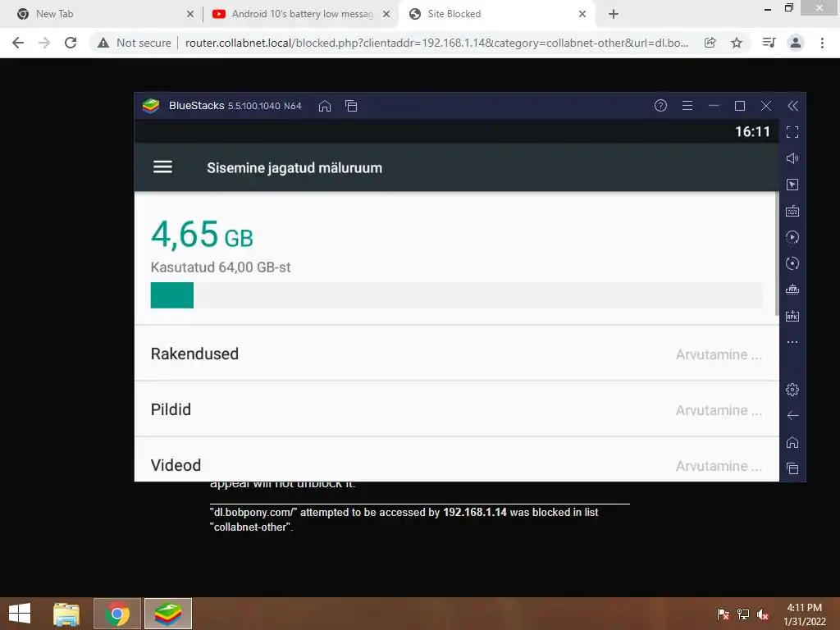Close the New Tab tab
The image size is (840, 630).
click(x=190, y=14)
